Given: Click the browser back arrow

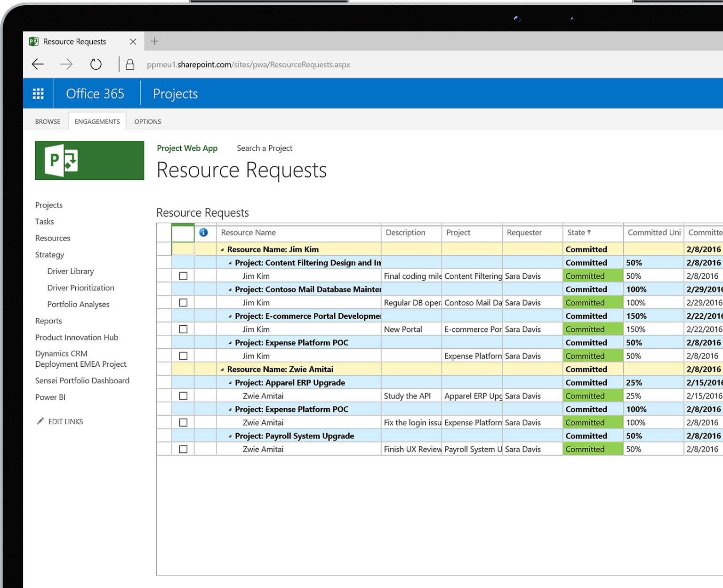Looking at the screenshot, I should pyautogui.click(x=38, y=64).
